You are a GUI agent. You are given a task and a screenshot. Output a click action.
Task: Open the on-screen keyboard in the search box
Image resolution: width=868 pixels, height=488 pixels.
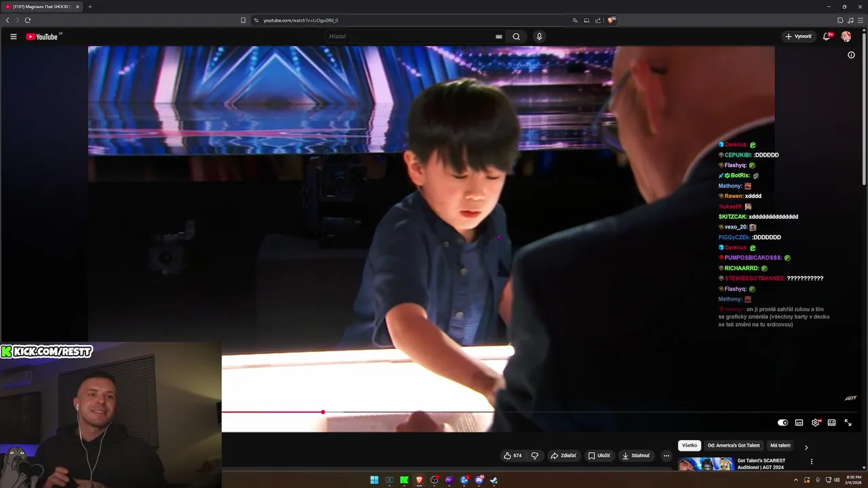(x=499, y=37)
